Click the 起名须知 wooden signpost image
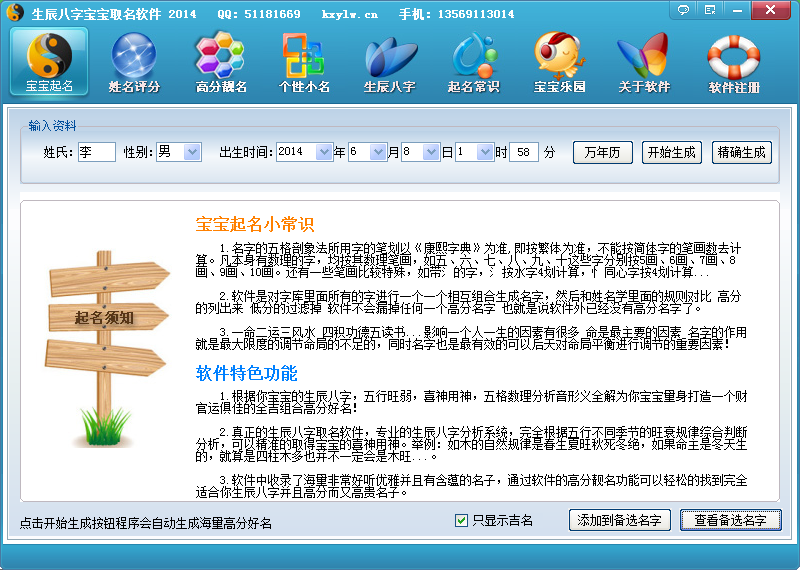The height and width of the screenshot is (570, 800). [106, 349]
